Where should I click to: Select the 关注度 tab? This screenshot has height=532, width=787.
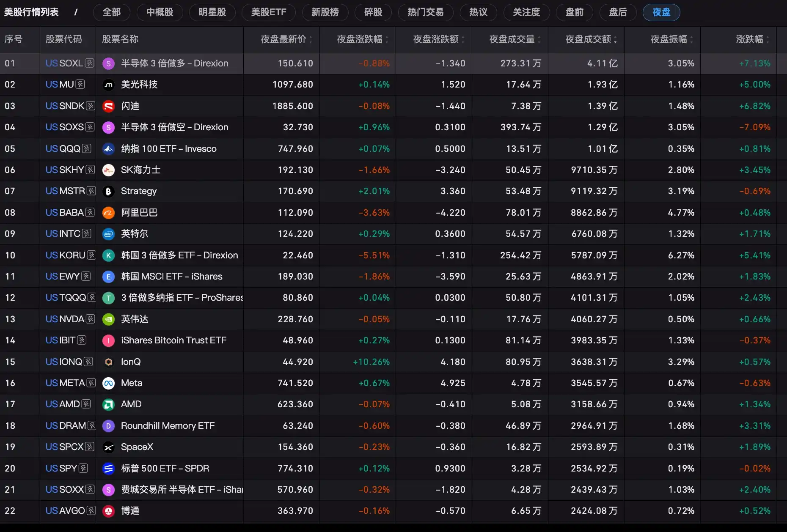point(526,12)
